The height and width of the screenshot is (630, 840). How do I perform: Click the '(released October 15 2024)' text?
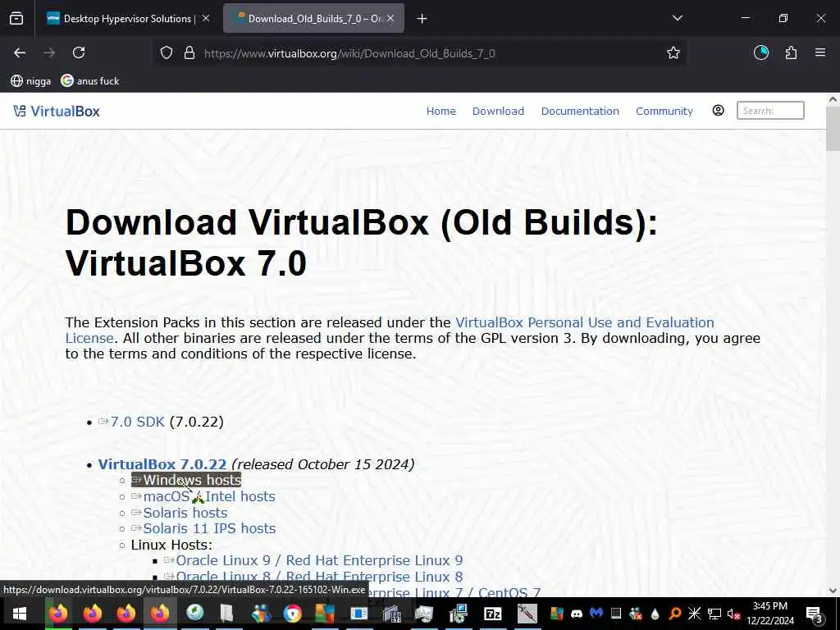click(323, 464)
